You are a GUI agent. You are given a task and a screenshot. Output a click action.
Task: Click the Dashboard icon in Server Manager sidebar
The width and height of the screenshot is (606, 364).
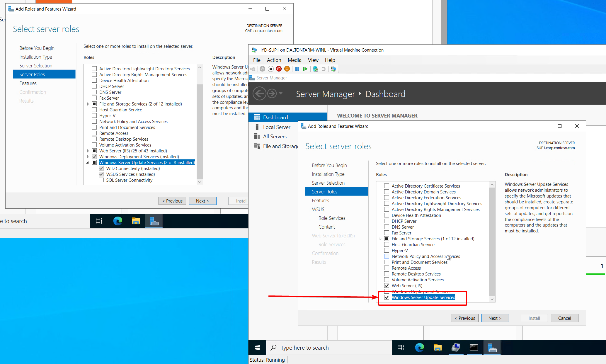click(x=257, y=117)
